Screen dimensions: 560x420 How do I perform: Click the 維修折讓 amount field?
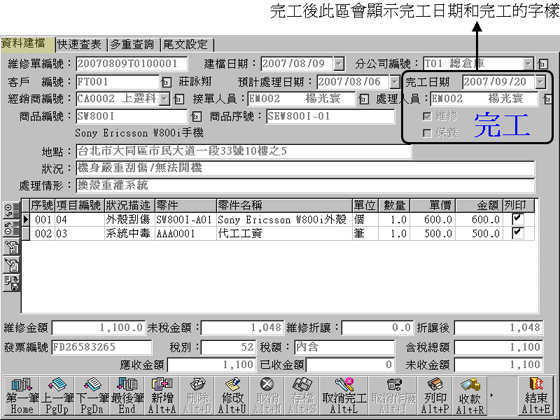click(x=377, y=328)
